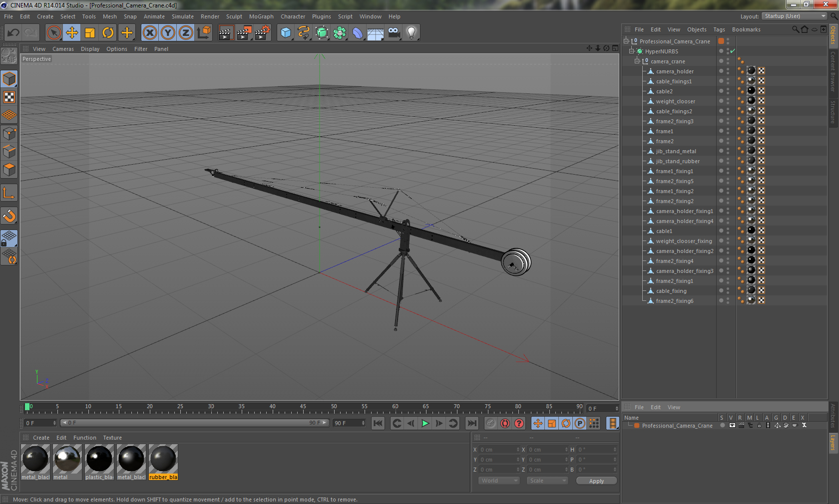The image size is (839, 504).
Task: Open the World coordinate dropdown
Action: [499, 481]
